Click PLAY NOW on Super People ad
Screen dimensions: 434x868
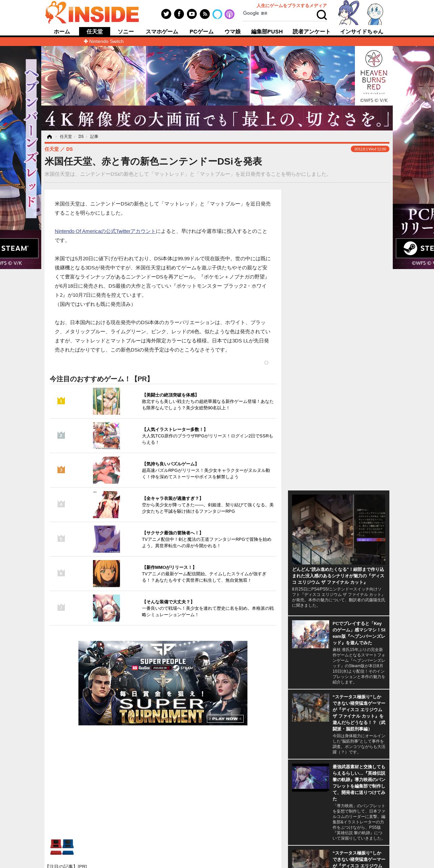225,719
